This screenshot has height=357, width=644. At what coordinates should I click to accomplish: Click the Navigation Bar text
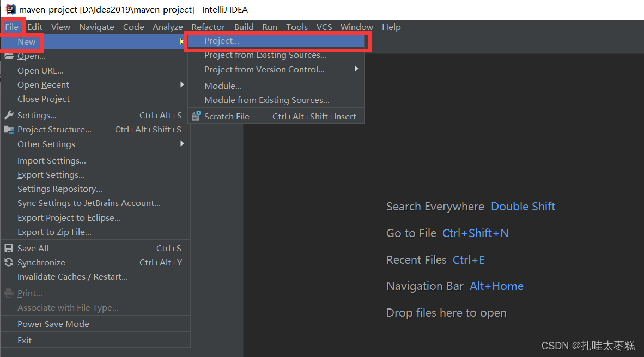pyautogui.click(x=424, y=286)
